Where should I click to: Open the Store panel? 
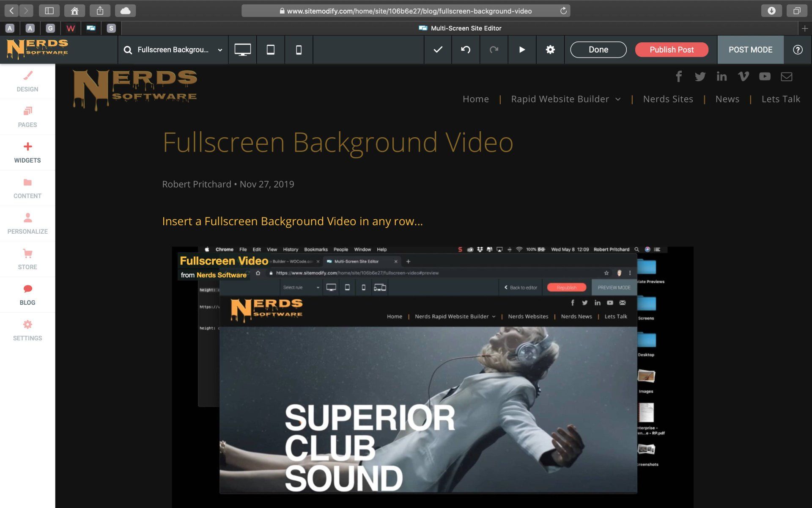pyautogui.click(x=27, y=260)
